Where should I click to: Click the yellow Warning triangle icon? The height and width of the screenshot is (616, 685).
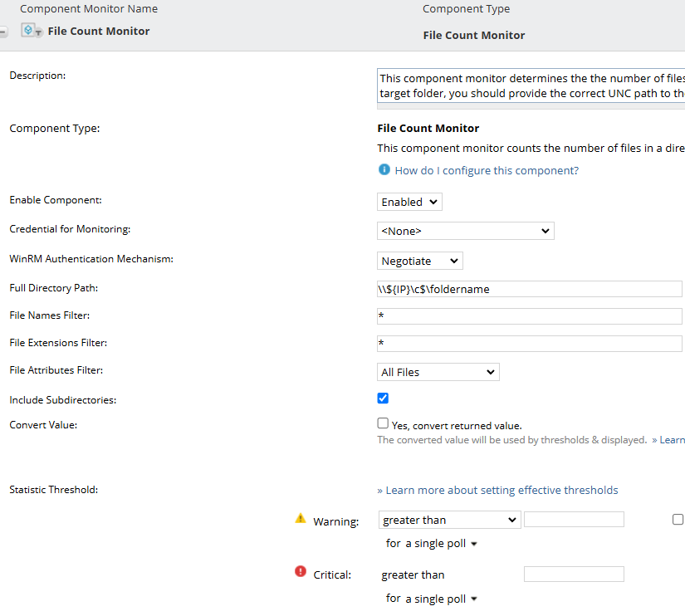[x=301, y=519]
